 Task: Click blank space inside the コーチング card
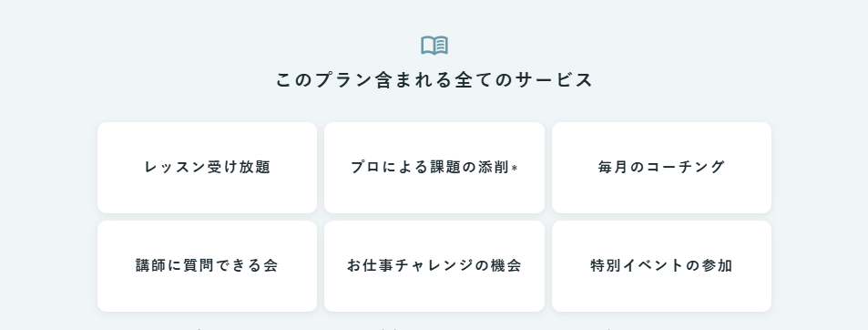[661, 195]
